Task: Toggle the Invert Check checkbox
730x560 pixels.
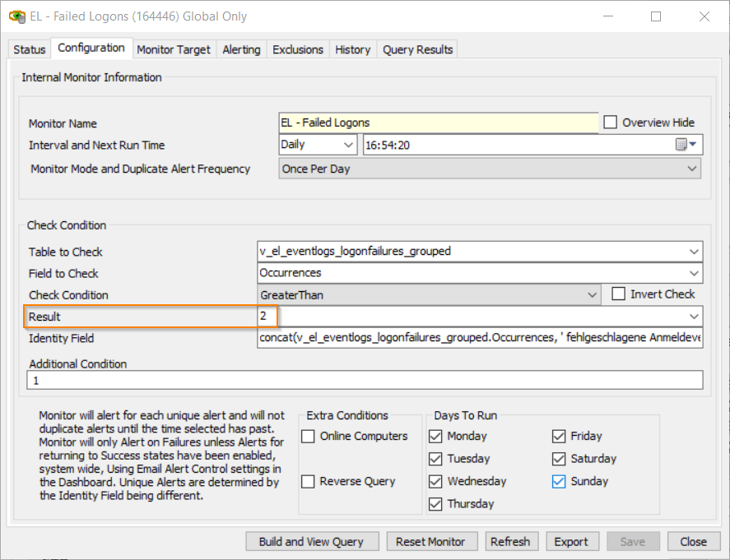Action: click(x=619, y=294)
